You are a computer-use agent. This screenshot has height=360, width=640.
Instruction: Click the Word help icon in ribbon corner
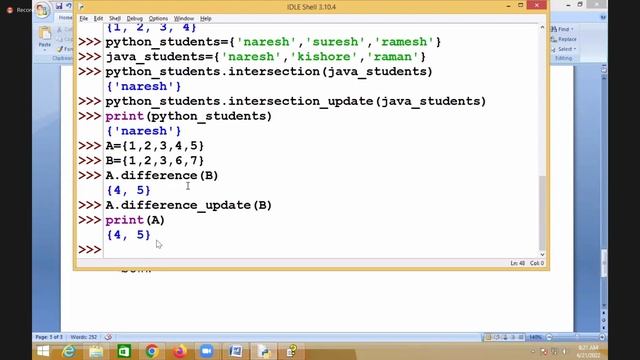[603, 18]
